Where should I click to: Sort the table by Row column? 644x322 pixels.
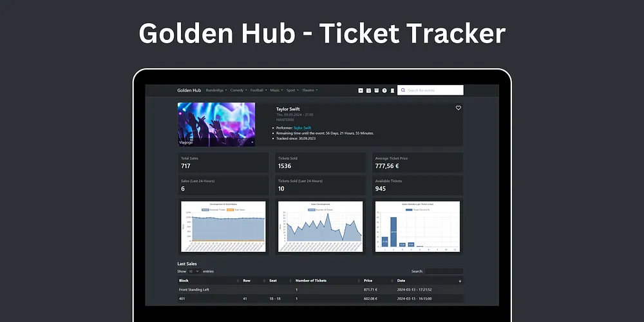[254, 281]
